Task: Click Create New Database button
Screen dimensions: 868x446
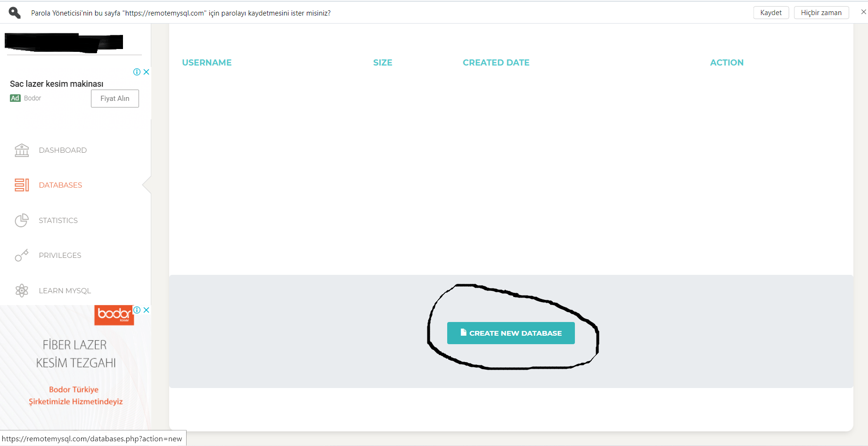Action: 511,333
